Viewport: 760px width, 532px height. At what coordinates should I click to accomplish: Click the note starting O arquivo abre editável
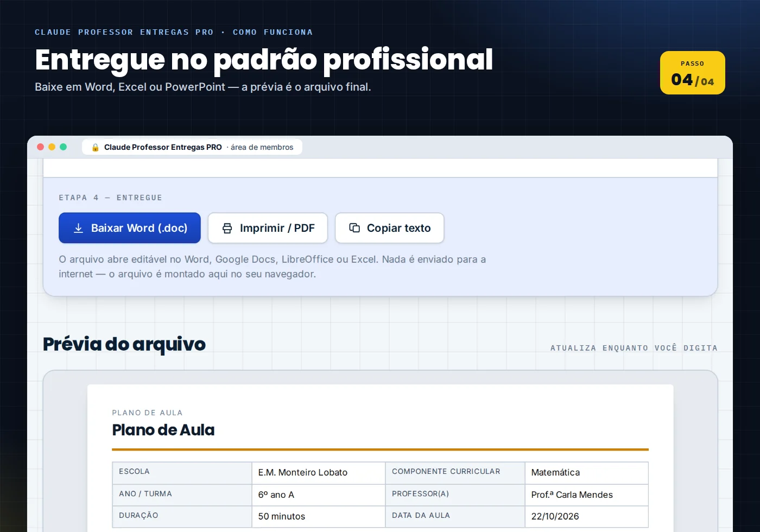pyautogui.click(x=273, y=267)
